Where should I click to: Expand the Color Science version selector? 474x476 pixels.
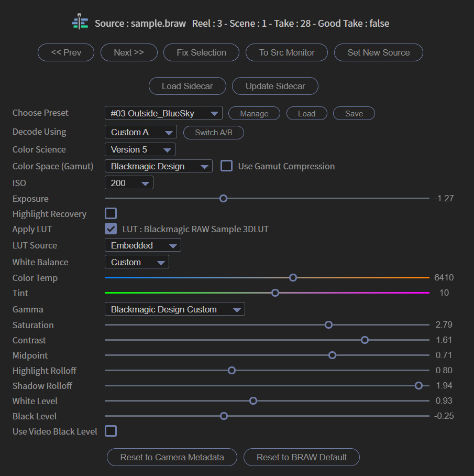pyautogui.click(x=139, y=149)
